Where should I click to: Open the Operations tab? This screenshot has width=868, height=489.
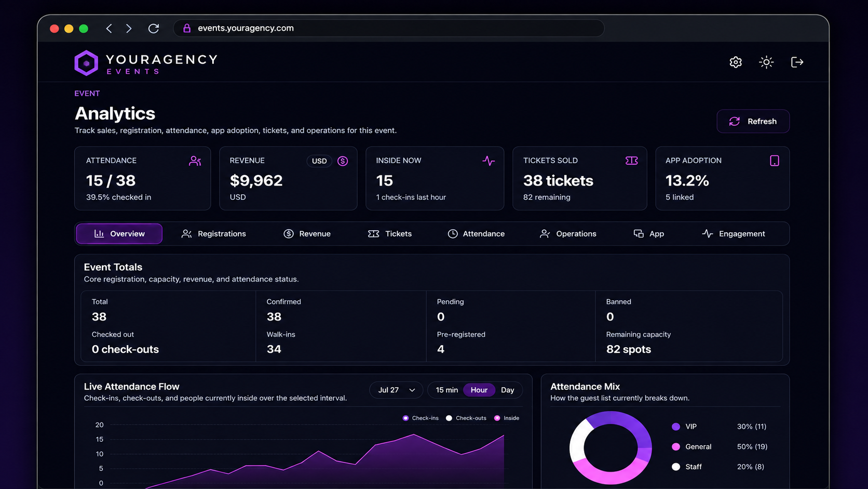pyautogui.click(x=568, y=234)
